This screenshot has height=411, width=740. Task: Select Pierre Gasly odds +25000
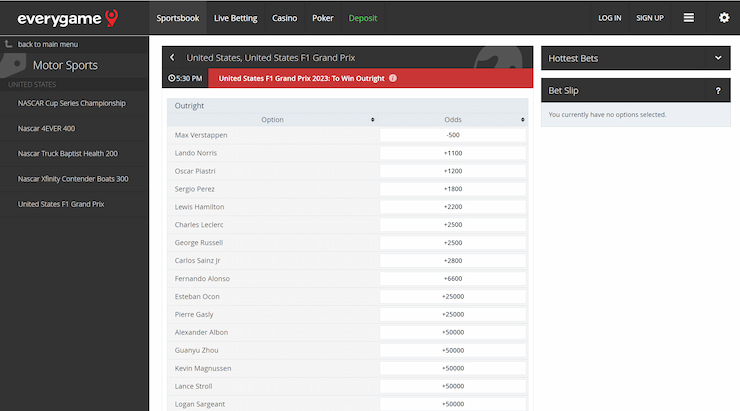click(453, 314)
